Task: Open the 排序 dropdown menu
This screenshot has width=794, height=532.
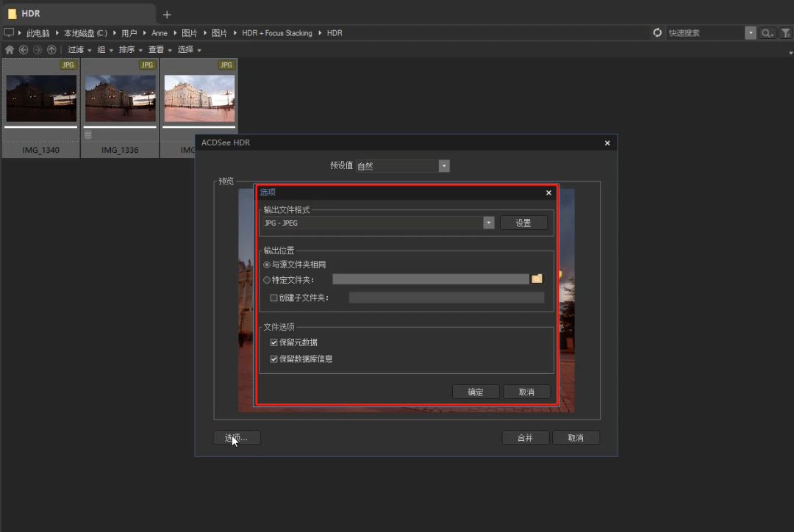Action: click(x=131, y=50)
